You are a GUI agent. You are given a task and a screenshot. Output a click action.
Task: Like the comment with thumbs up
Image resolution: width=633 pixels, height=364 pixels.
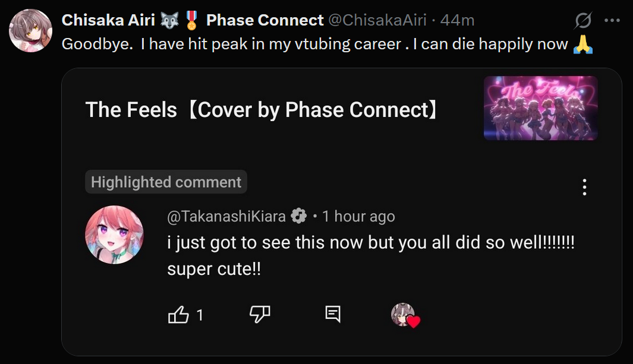click(x=178, y=315)
